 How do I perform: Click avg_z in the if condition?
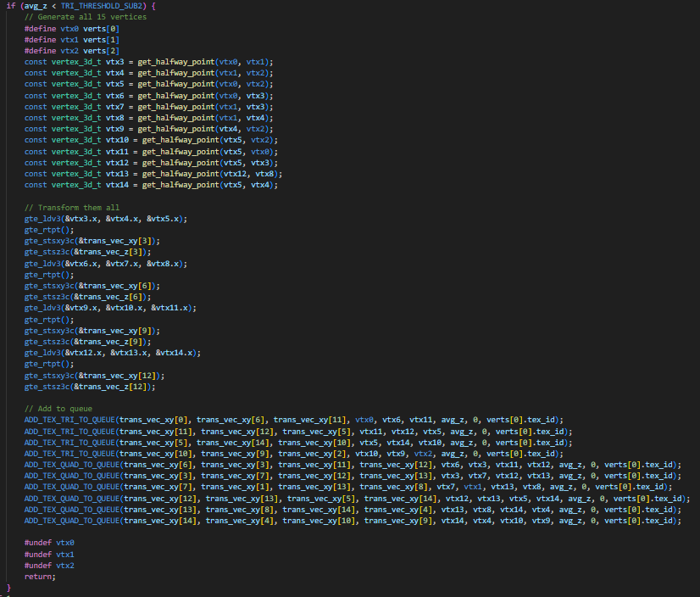click(x=36, y=6)
